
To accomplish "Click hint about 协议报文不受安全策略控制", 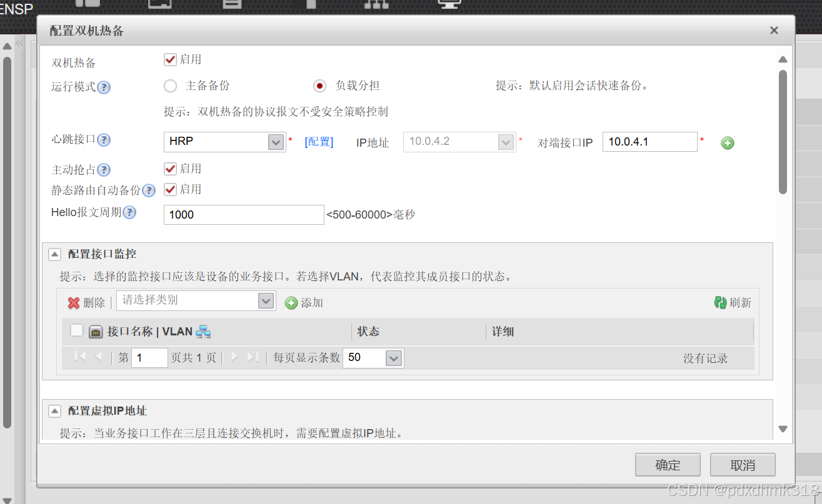I will (x=276, y=112).
